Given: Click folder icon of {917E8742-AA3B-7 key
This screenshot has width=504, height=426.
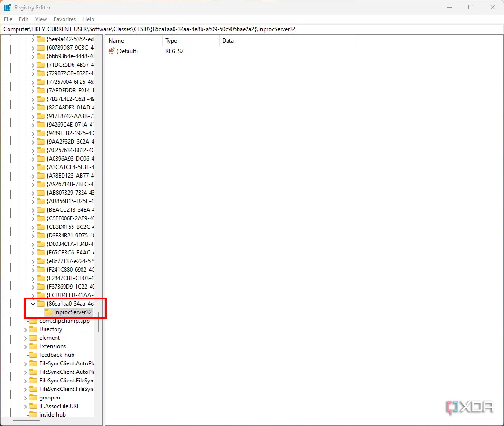Looking at the screenshot, I should [41, 116].
